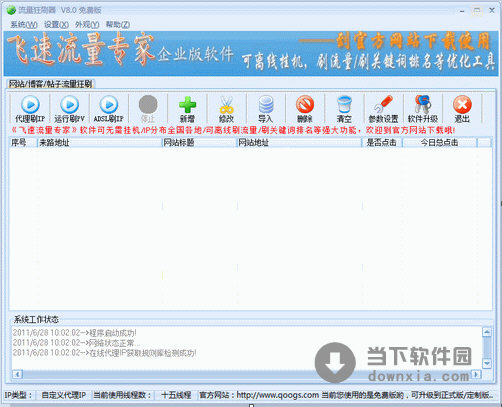This screenshot has width=502, height=407.
Task: Open the 系统(W) menu
Action: (x=24, y=25)
